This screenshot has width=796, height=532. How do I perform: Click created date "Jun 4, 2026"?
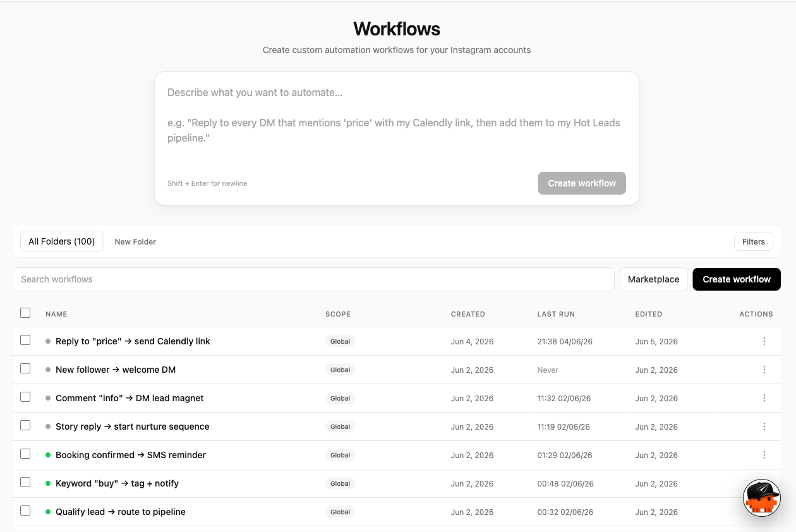(x=473, y=342)
